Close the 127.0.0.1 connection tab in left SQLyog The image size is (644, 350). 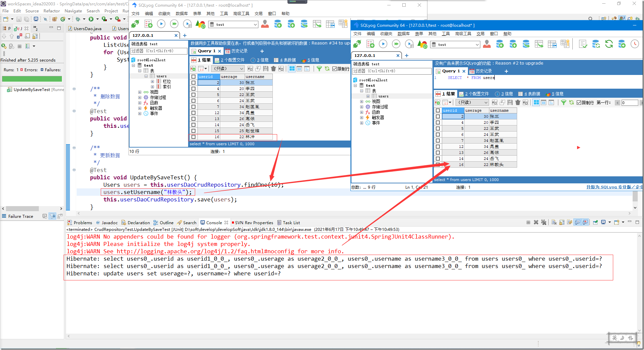176,35
